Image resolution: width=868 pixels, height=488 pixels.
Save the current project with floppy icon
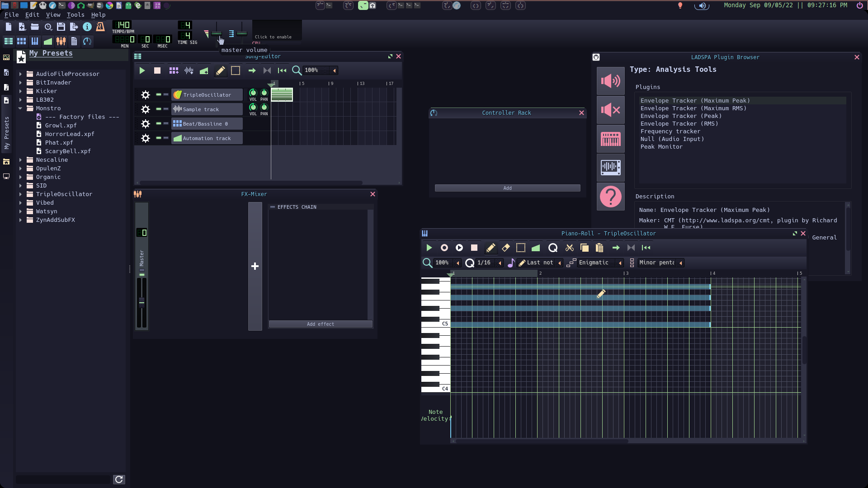point(61,27)
